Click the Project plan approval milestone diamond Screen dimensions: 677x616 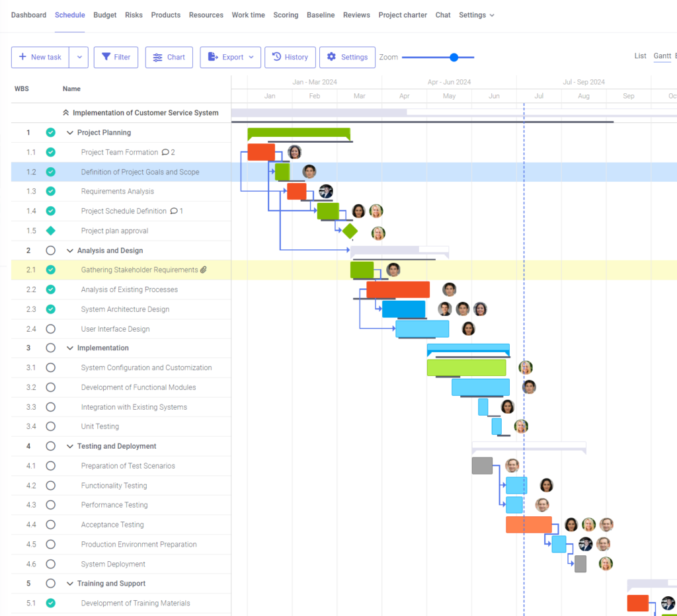pyautogui.click(x=350, y=231)
